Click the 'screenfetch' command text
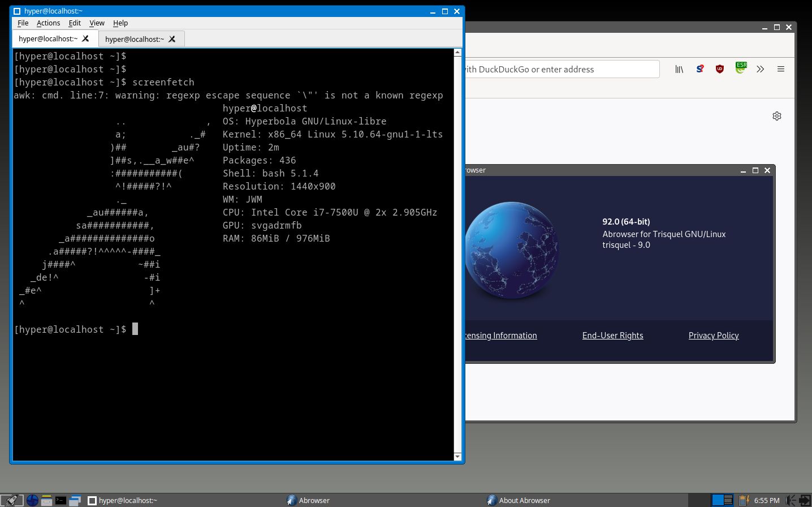812x507 pixels. pos(163,82)
